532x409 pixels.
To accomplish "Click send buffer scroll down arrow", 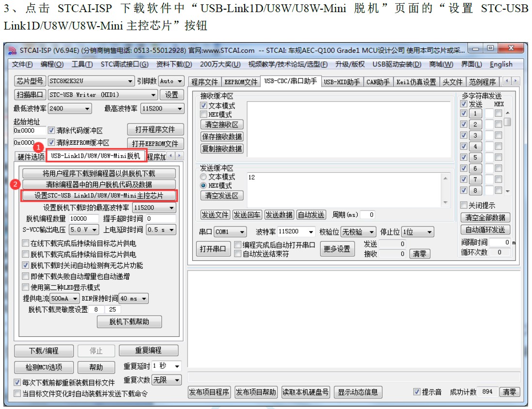I will (x=445, y=203).
